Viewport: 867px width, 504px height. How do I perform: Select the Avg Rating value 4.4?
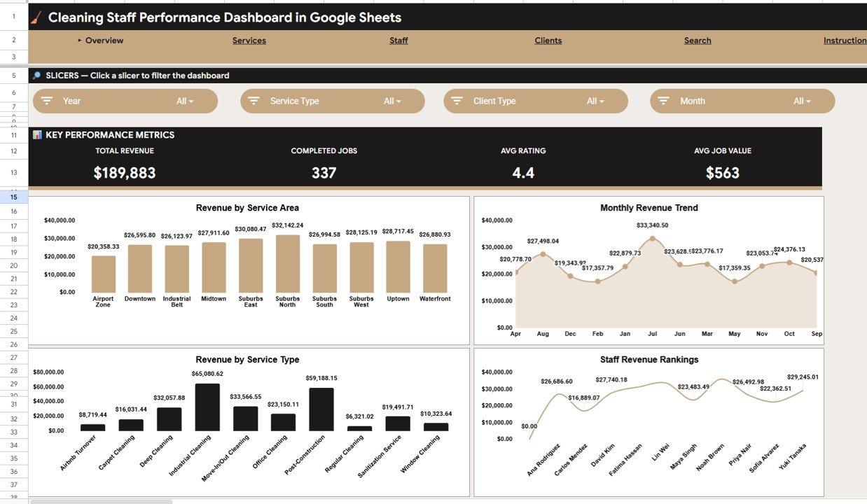coord(523,173)
